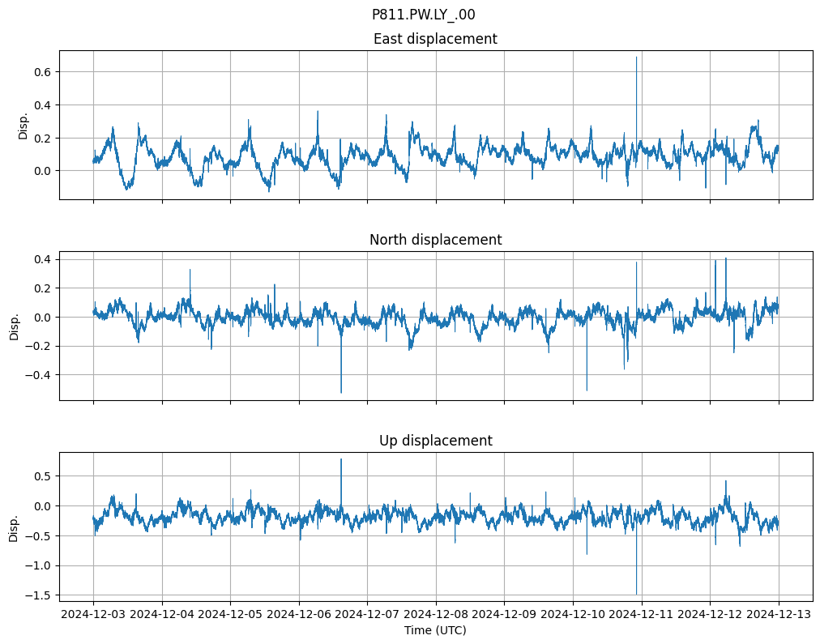
Task: Click the Disp. label of the East plot
Action: [23, 125]
